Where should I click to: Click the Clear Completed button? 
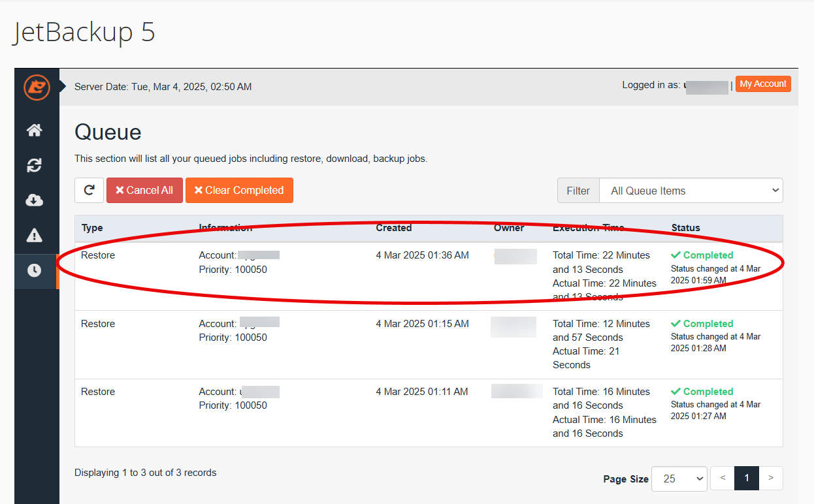pos(239,191)
